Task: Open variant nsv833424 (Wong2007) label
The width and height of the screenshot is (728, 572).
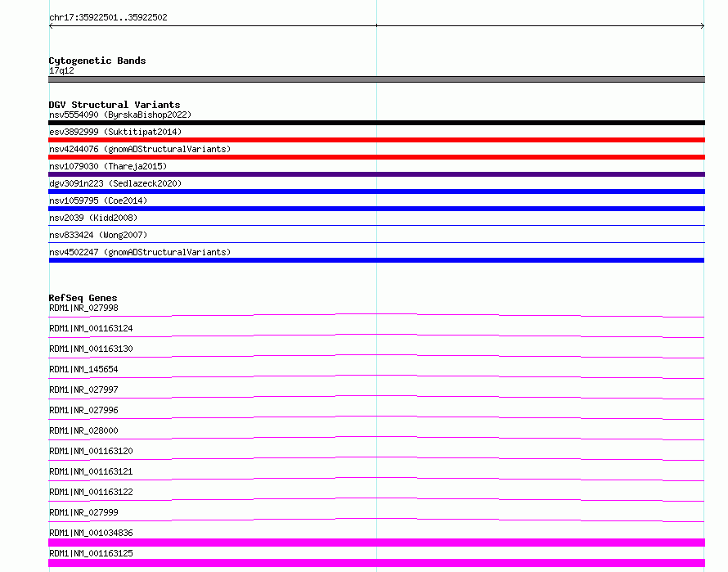Action: coord(98,235)
